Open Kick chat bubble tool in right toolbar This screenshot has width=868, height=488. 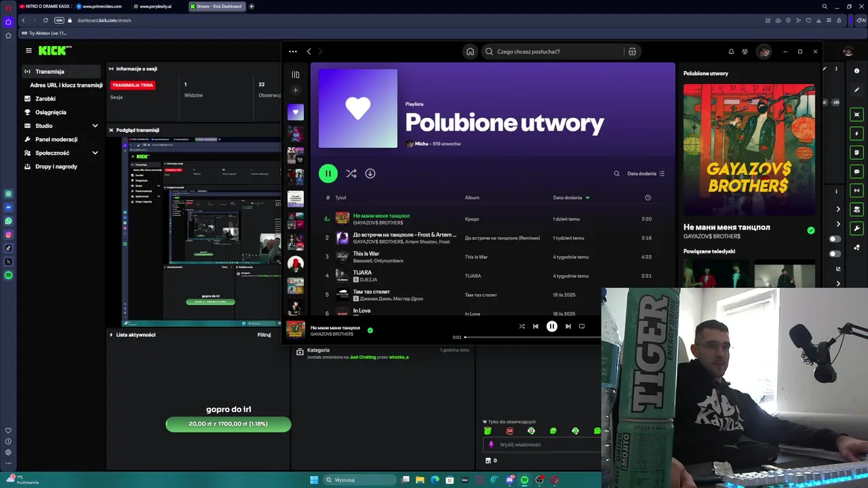pos(857,171)
